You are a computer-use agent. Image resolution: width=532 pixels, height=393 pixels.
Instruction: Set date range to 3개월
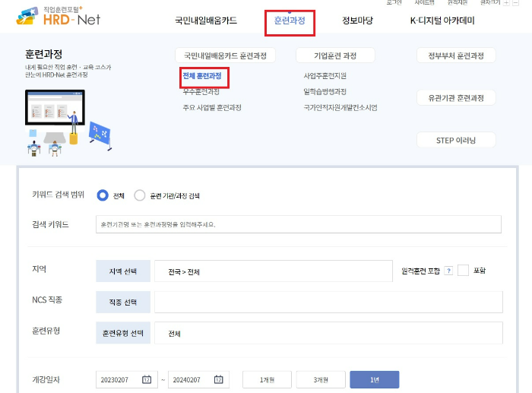(x=321, y=380)
